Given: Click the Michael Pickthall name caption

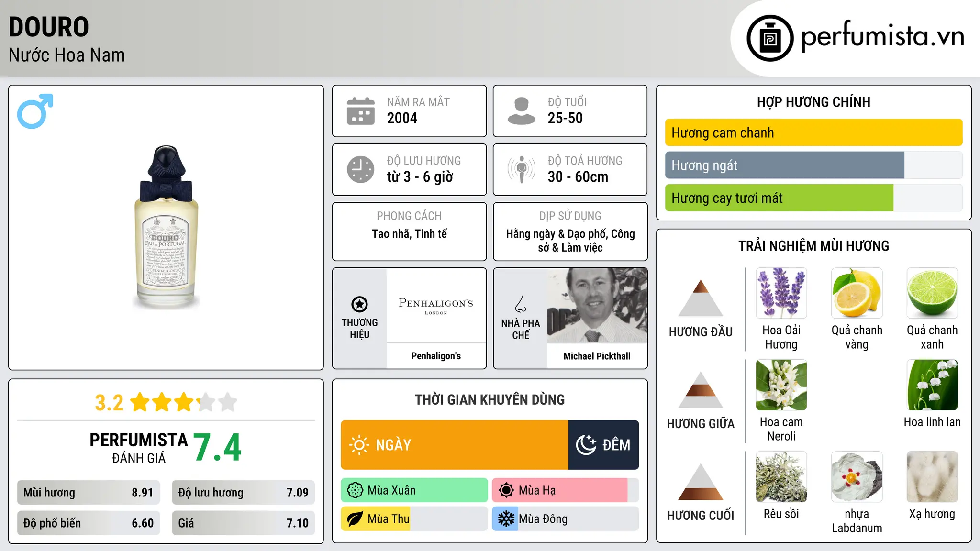Looking at the screenshot, I should tap(597, 356).
